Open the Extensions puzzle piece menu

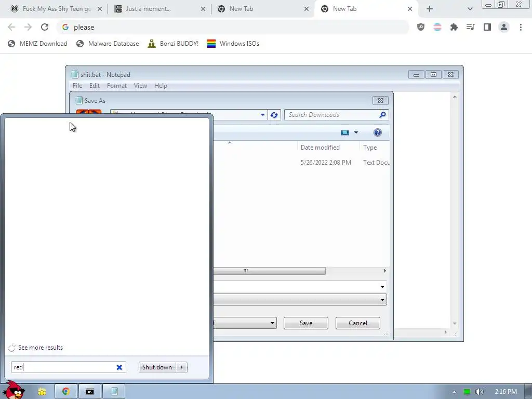(x=454, y=27)
